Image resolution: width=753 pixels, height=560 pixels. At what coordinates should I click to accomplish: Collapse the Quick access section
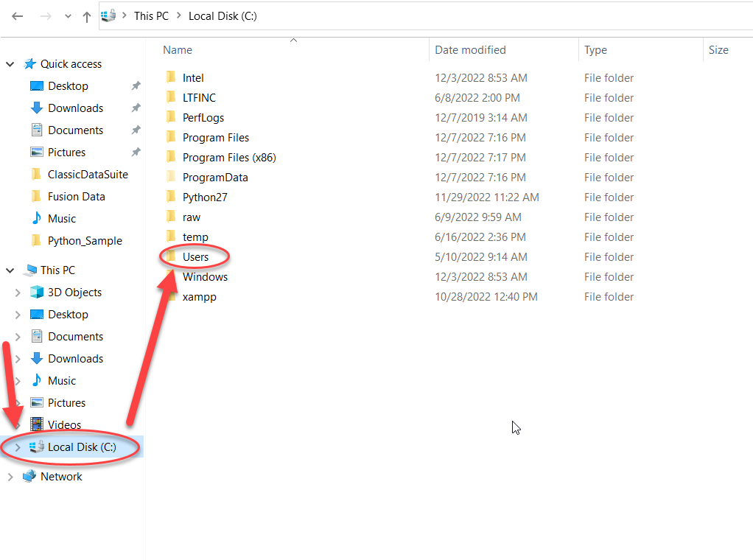tap(10, 64)
